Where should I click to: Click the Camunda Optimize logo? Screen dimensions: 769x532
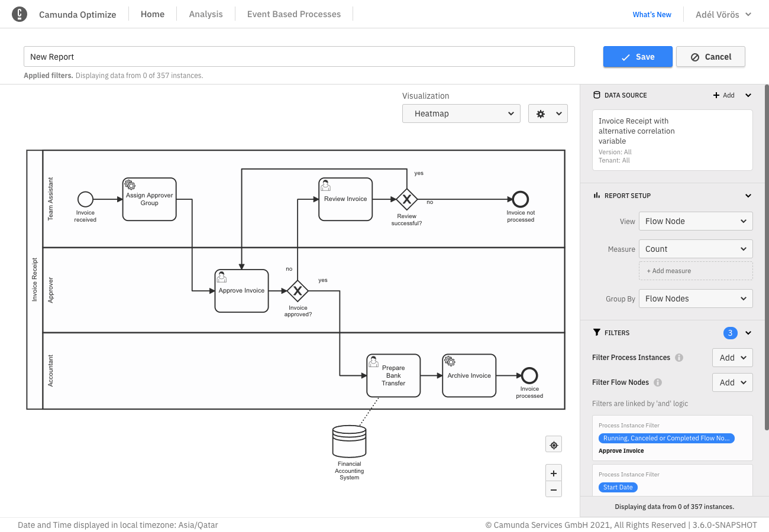(x=20, y=14)
